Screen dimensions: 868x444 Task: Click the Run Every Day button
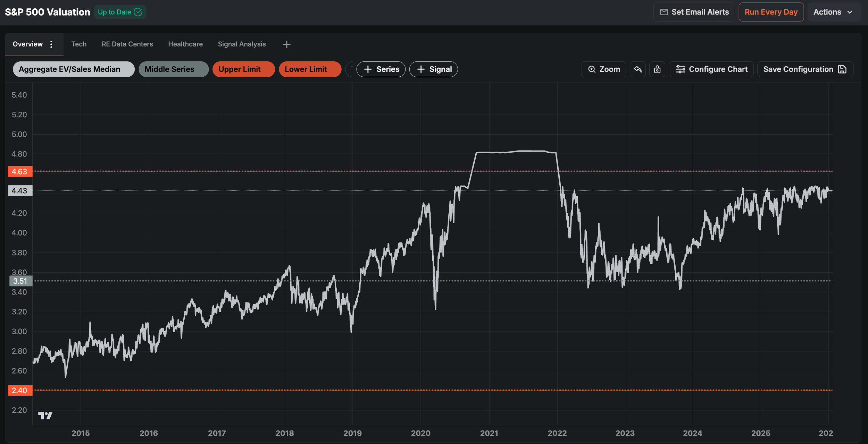(x=771, y=12)
